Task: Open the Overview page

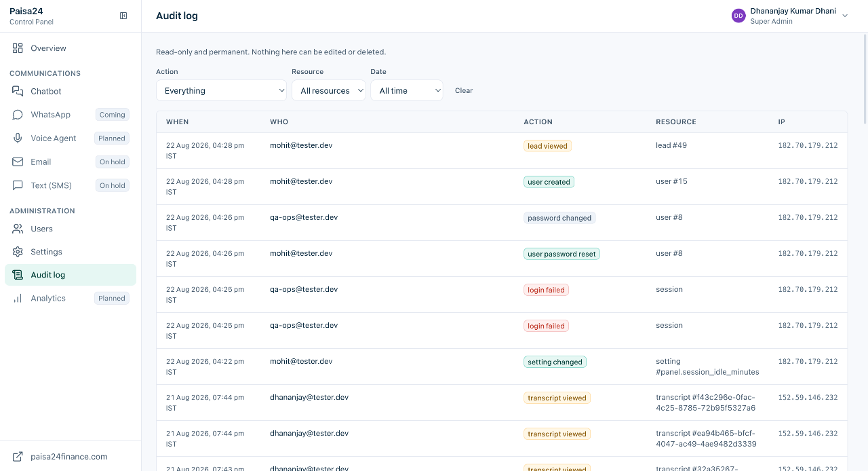Action: (71, 48)
